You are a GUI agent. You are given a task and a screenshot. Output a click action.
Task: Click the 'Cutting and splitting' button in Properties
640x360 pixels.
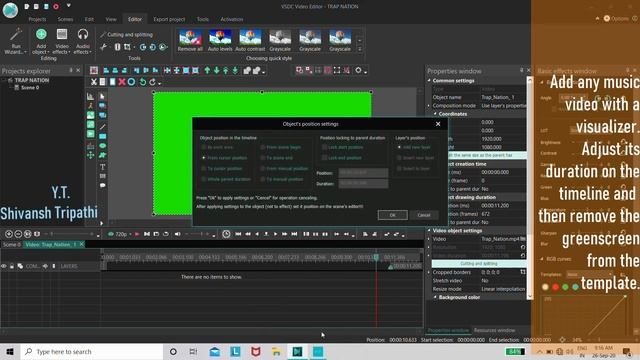pyautogui.click(x=478, y=264)
